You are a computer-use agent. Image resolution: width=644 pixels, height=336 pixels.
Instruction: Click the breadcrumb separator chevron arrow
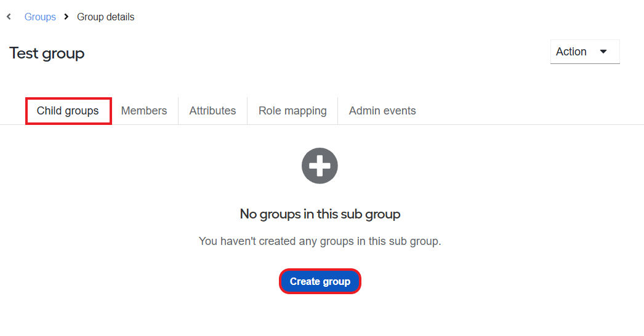(66, 17)
